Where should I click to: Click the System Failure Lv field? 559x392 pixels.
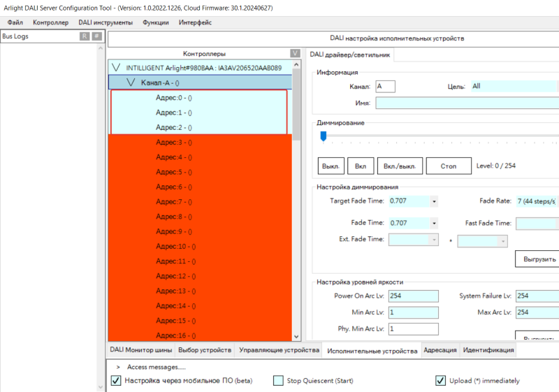(x=537, y=296)
